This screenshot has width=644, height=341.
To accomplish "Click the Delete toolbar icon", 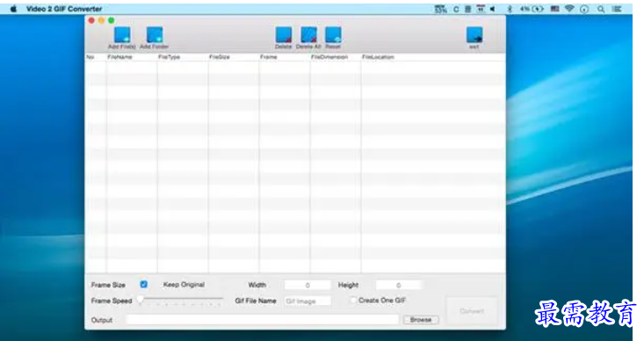I will click(x=284, y=35).
